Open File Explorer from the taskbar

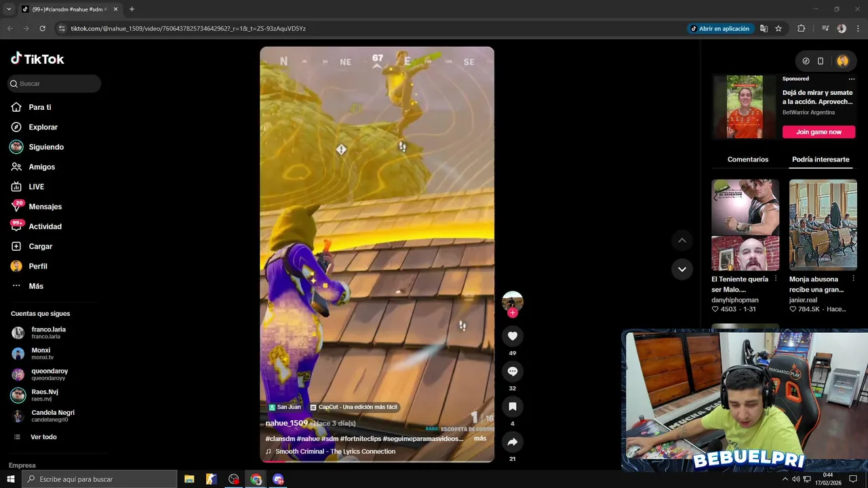[x=189, y=479]
